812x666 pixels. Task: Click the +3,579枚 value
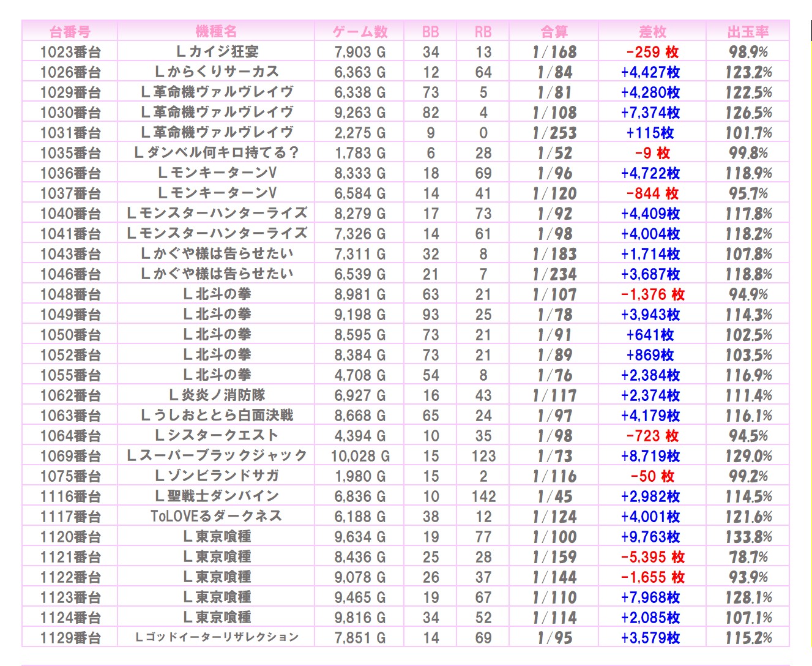(x=650, y=638)
